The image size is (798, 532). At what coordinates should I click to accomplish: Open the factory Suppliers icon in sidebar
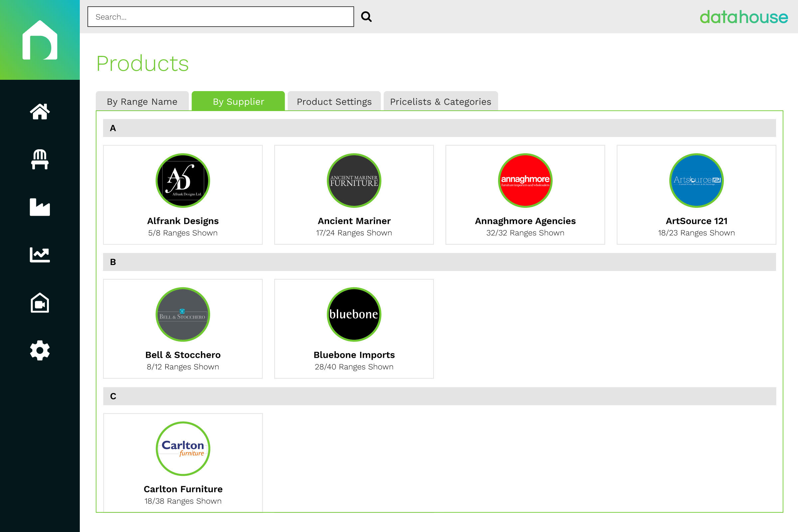(x=40, y=207)
